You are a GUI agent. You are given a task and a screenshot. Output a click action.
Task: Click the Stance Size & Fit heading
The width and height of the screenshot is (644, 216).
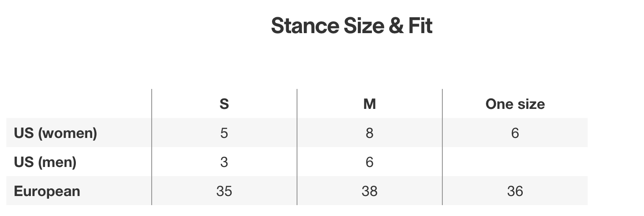(x=352, y=26)
